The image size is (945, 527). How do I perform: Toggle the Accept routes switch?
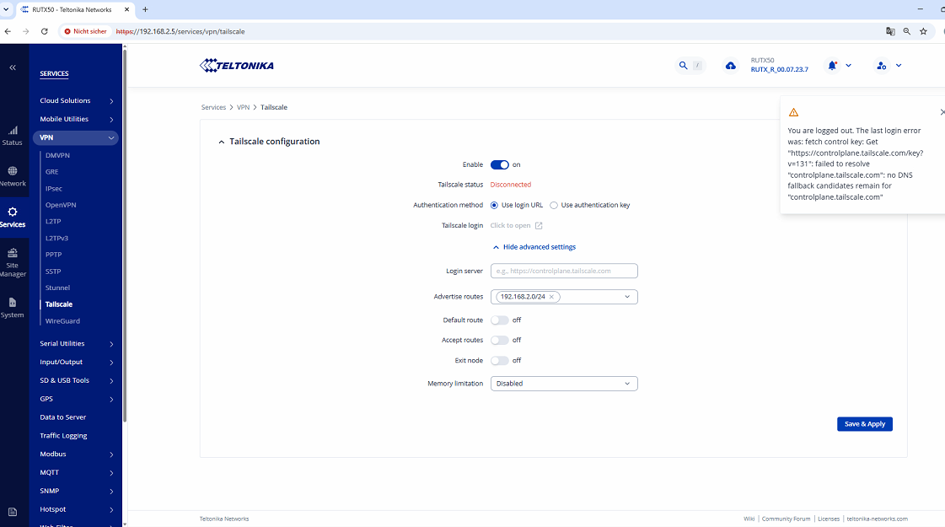[500, 340]
